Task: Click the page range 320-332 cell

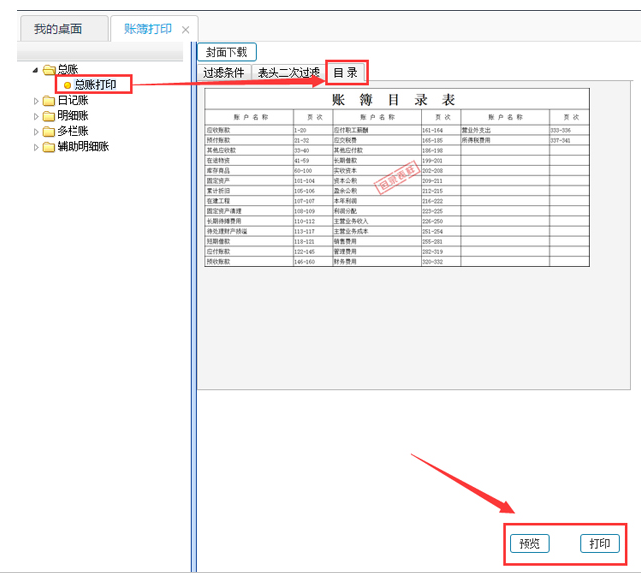Action: [x=441, y=262]
